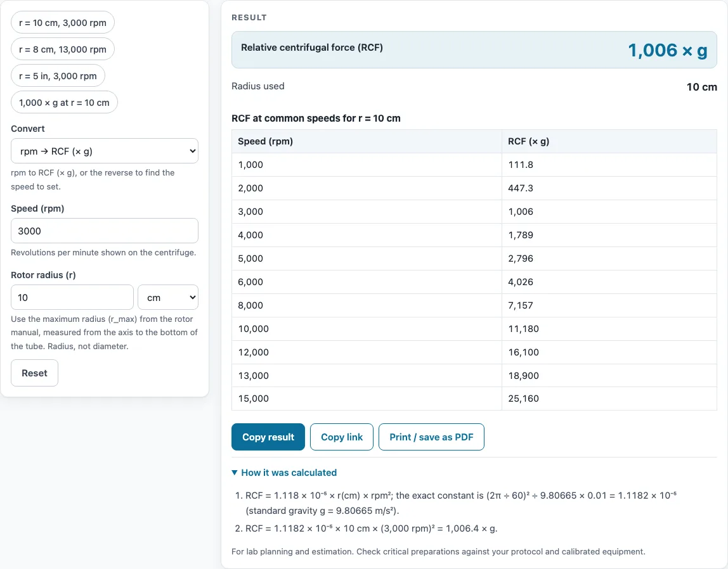Select the 16,100 RCF cell

[609, 352]
